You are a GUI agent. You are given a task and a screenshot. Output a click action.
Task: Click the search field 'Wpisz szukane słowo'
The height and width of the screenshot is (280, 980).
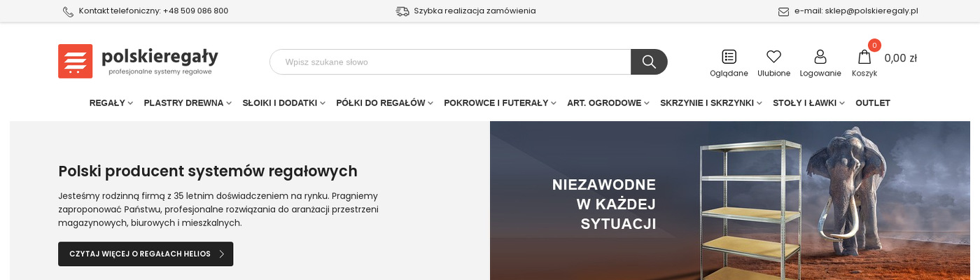click(450, 62)
